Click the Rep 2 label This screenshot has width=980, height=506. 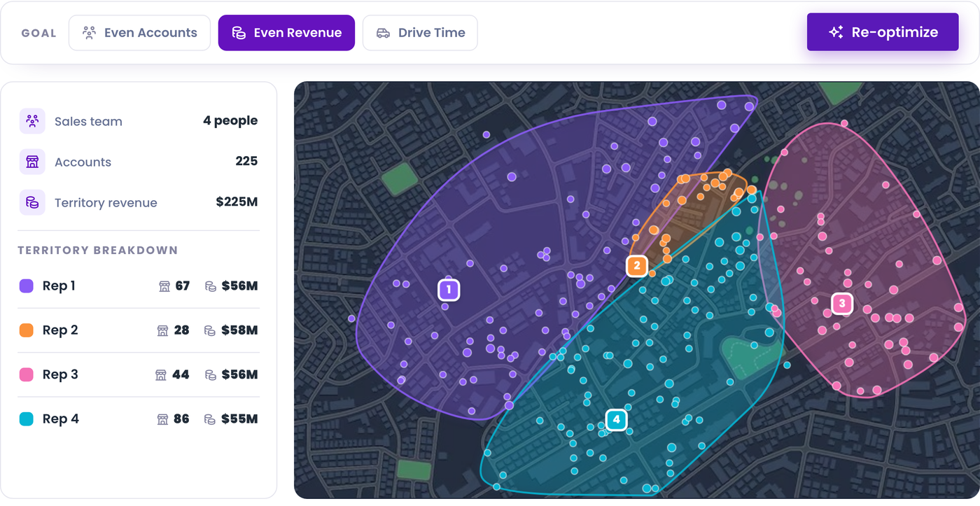tap(60, 330)
